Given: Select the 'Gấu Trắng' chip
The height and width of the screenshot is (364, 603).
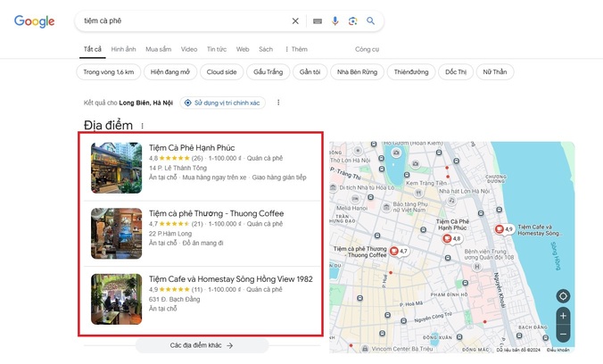Looking at the screenshot, I should pos(268,72).
